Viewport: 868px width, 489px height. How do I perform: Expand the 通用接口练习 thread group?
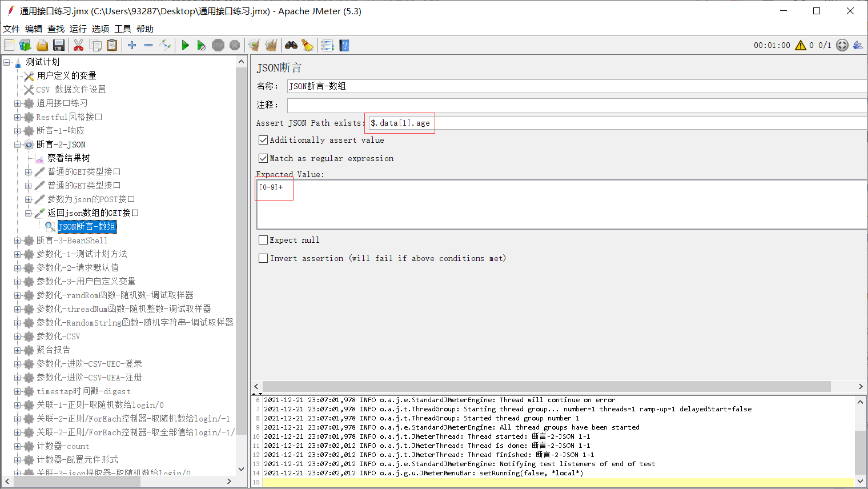pos(18,103)
